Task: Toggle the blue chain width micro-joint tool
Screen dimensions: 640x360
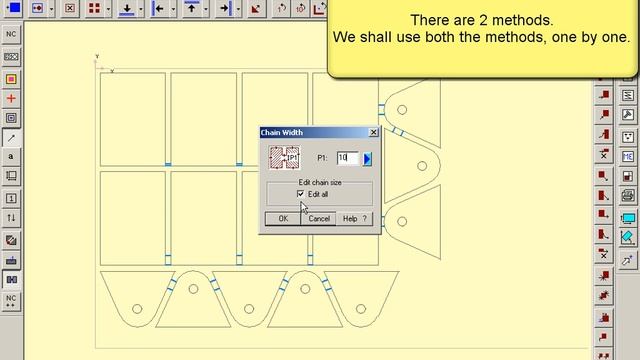Action: click(11, 280)
